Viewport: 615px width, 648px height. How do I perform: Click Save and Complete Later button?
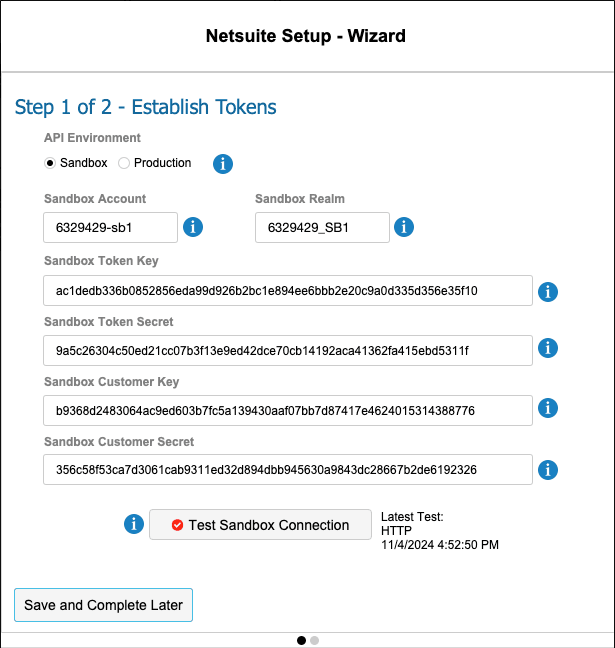pos(103,605)
